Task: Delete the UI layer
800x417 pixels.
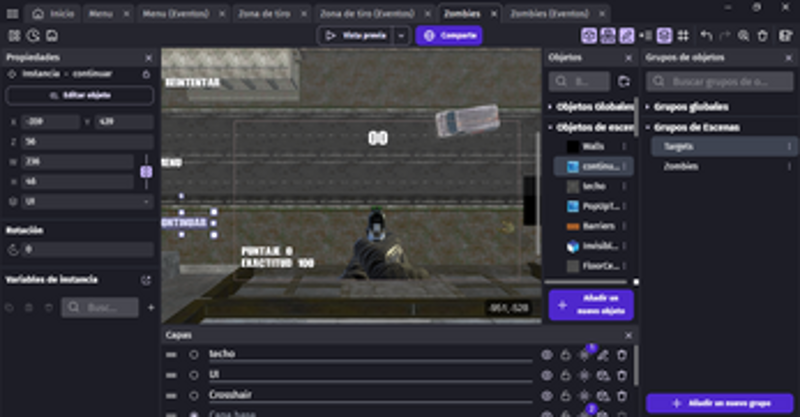Action: (x=621, y=375)
